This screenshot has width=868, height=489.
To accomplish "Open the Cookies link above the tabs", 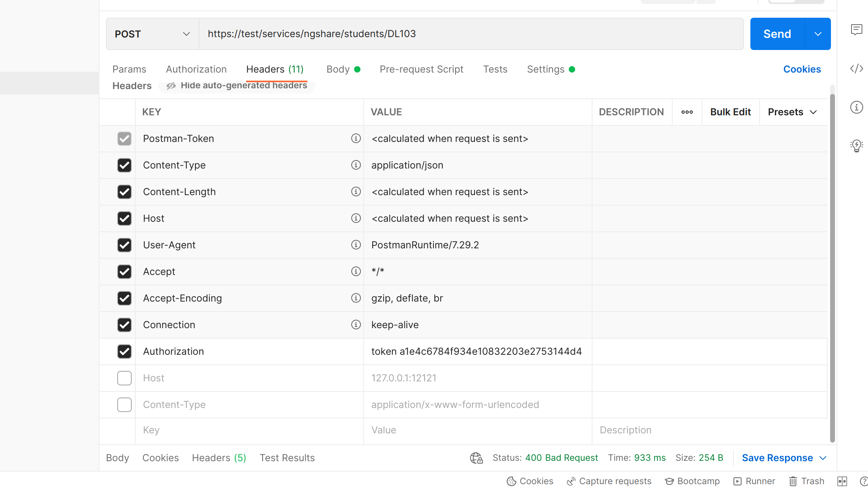I will (x=802, y=69).
